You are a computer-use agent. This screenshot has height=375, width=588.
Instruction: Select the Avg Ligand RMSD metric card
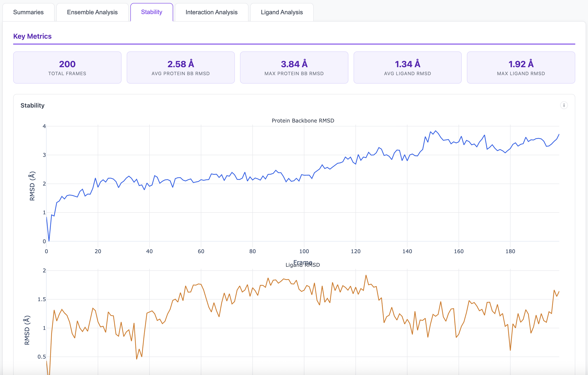click(x=407, y=67)
